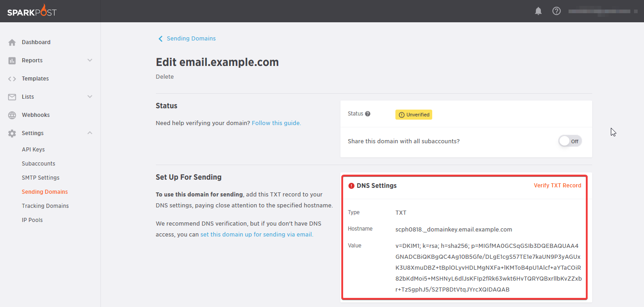
Task: Click the Reports chart icon
Action: pyautogui.click(x=12, y=60)
